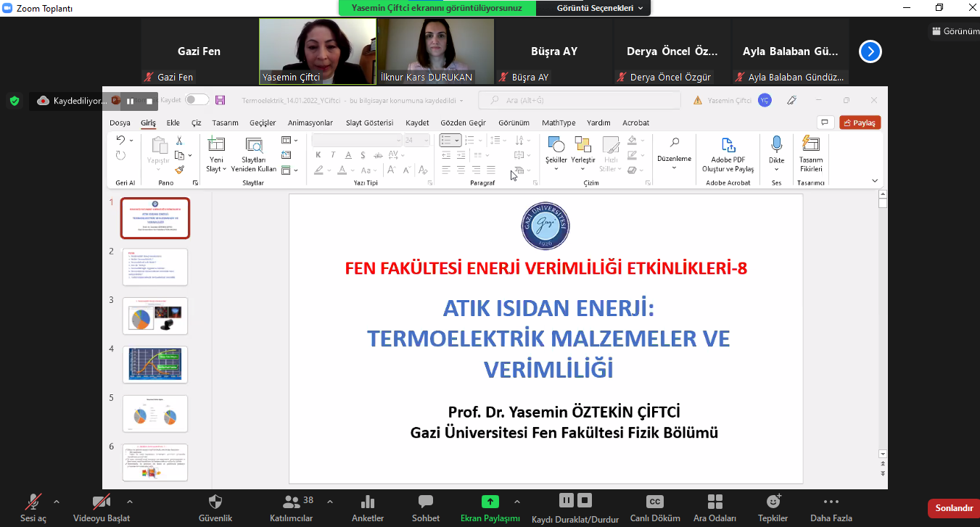The image size is (980, 527).
Task: Click the Dikte microphone icon
Action: click(776, 144)
